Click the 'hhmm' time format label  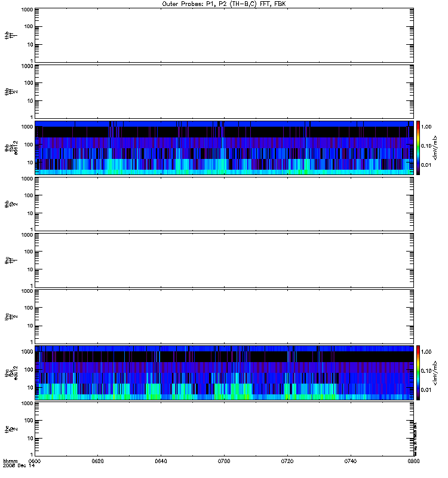pos(10,461)
